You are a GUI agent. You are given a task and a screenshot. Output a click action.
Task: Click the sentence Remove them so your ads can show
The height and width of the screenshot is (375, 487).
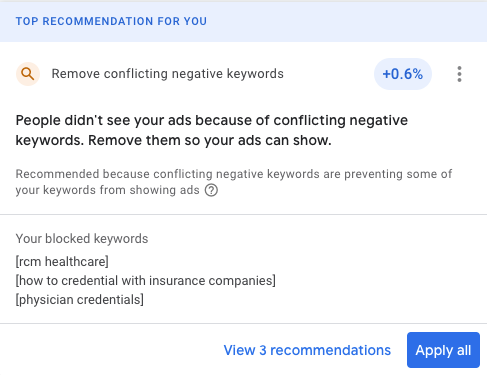click(x=210, y=141)
